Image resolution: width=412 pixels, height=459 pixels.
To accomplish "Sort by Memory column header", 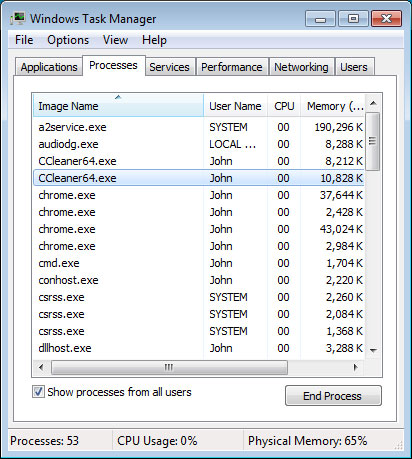I will pos(333,106).
